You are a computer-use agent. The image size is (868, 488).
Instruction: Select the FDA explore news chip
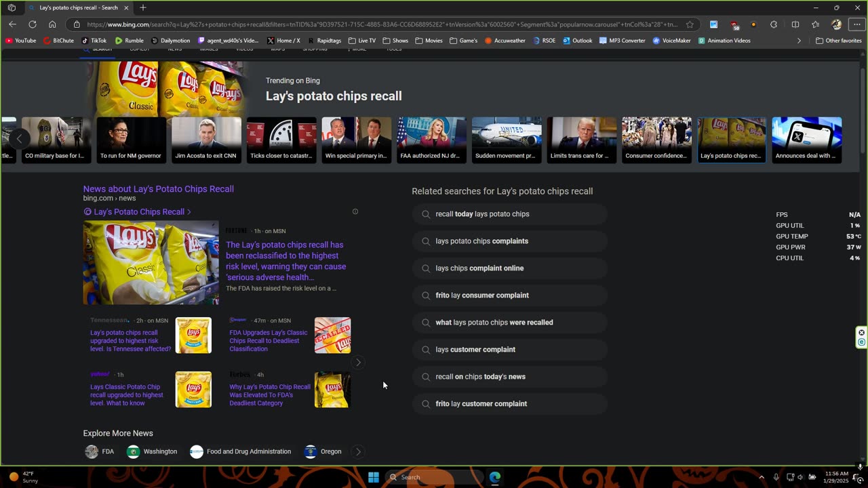(100, 451)
